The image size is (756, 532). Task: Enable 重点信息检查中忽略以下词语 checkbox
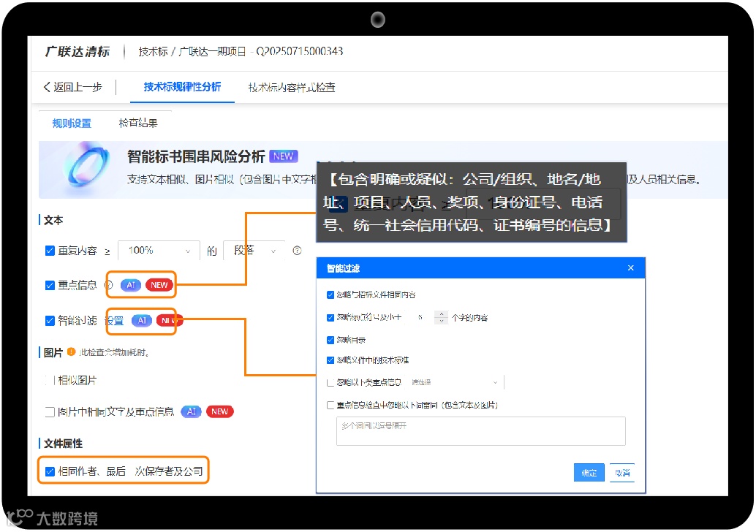point(330,406)
